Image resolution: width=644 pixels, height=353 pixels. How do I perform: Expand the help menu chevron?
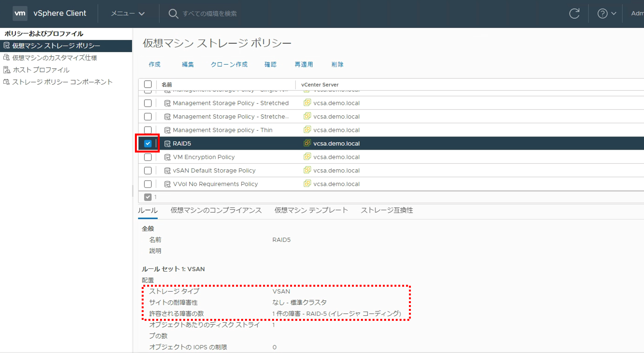613,14
